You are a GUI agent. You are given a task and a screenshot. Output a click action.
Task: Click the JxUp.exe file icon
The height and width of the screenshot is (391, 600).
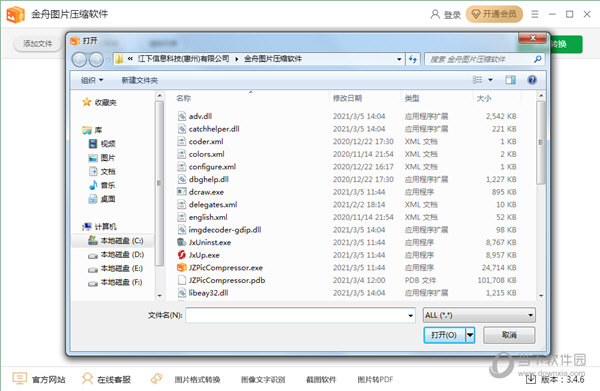tap(182, 255)
